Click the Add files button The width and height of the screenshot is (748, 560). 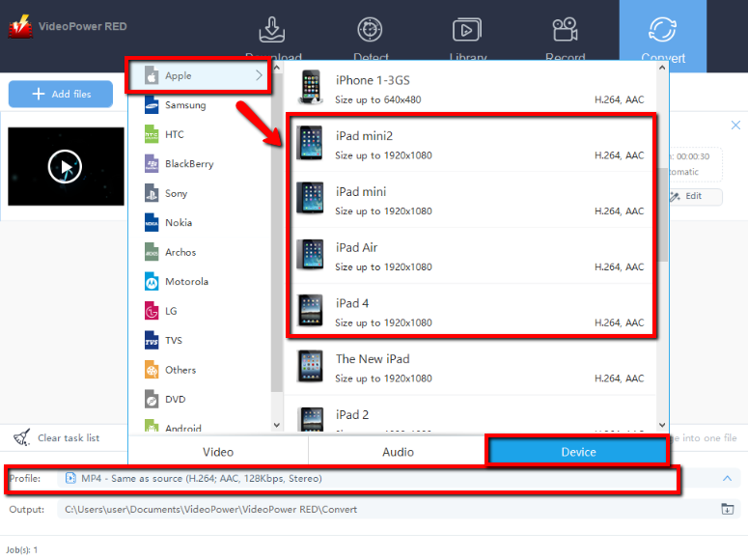click(x=61, y=94)
